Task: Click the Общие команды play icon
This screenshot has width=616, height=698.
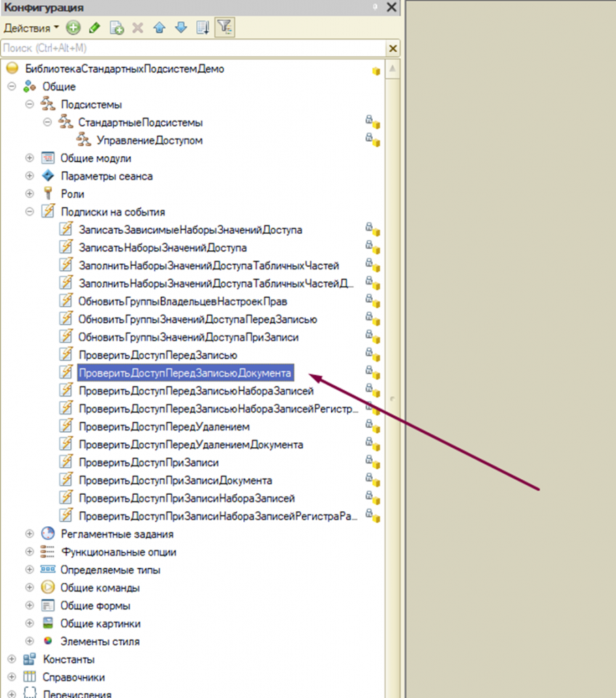Action: pyautogui.click(x=48, y=587)
